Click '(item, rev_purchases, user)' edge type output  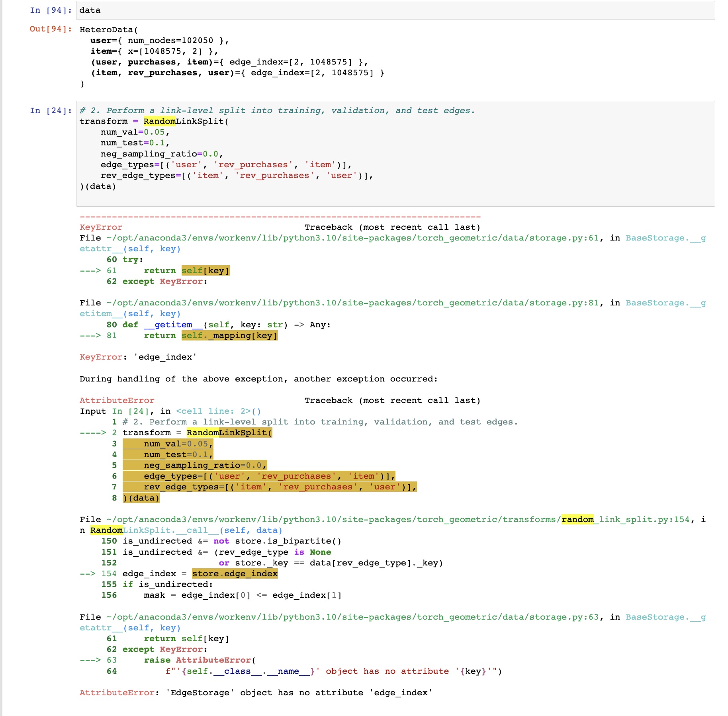(x=163, y=72)
